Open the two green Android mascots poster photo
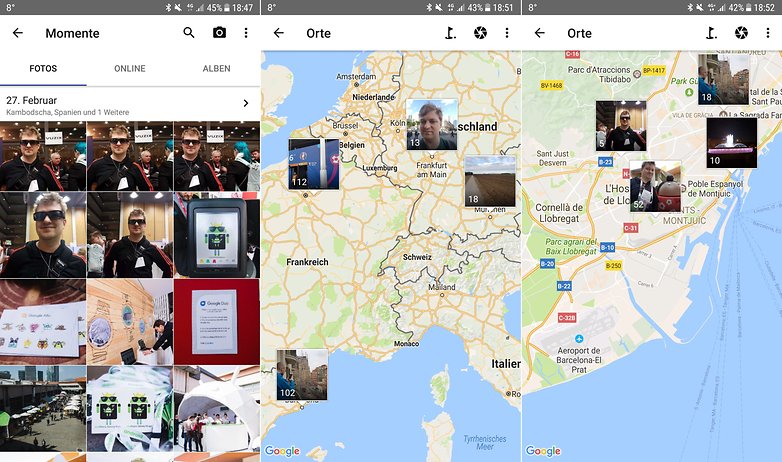Screen dimensions: 782x462 [130, 409]
